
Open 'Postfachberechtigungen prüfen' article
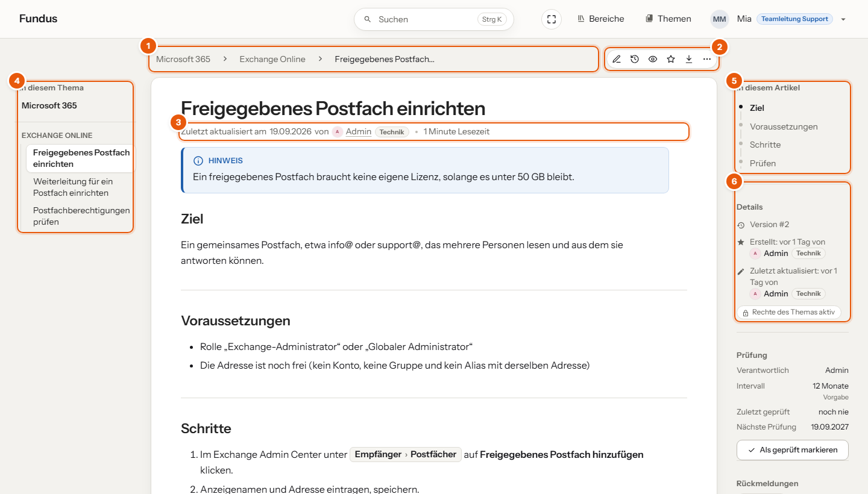(81, 216)
